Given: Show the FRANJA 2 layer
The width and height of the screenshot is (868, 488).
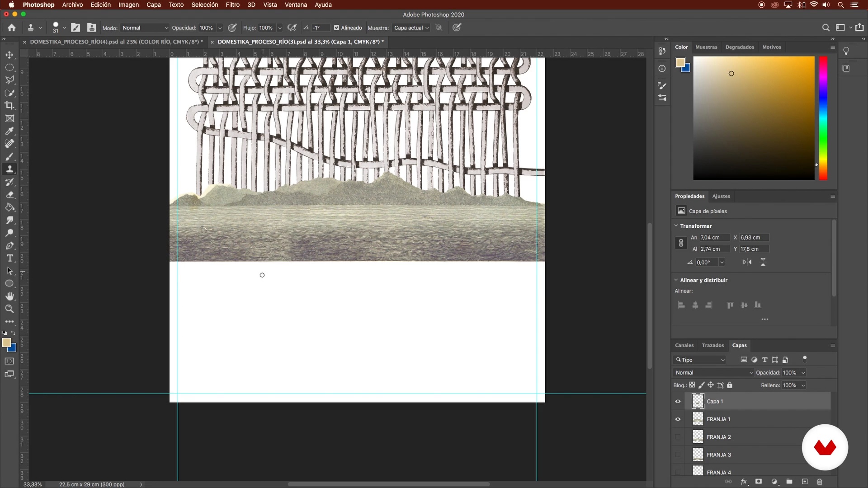Looking at the screenshot, I should (x=678, y=437).
